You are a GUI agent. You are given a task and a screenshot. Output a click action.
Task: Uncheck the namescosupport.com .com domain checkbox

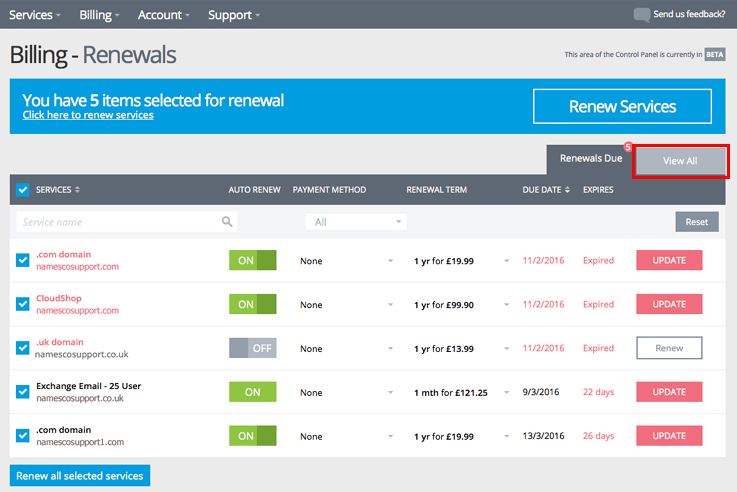23,260
